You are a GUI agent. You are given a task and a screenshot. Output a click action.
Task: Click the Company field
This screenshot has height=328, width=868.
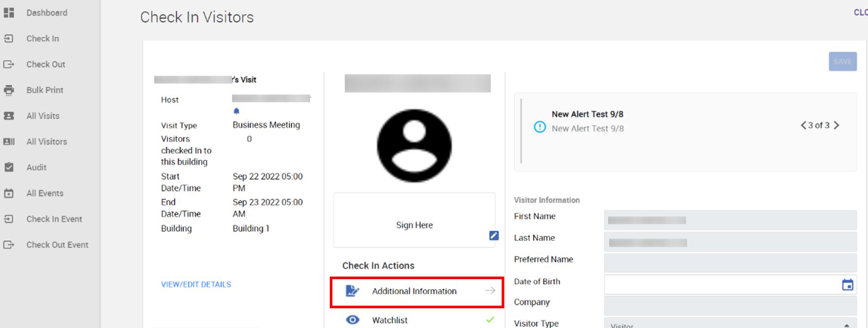click(730, 306)
